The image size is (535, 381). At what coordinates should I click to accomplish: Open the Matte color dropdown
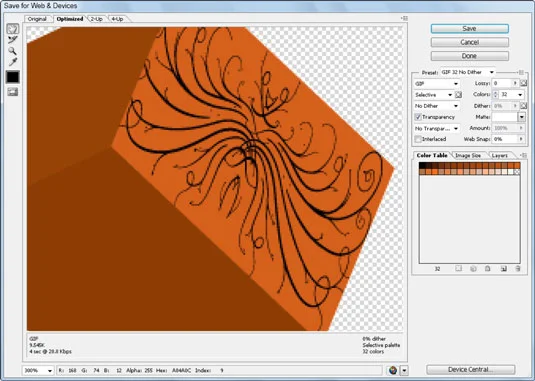coord(521,117)
